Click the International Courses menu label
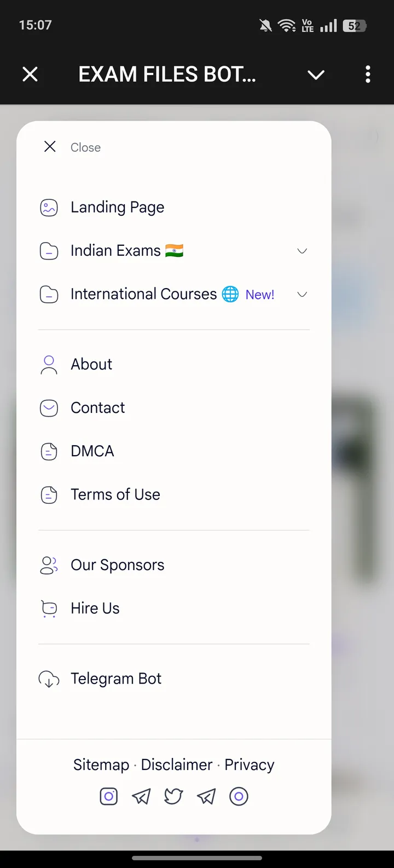 click(144, 295)
